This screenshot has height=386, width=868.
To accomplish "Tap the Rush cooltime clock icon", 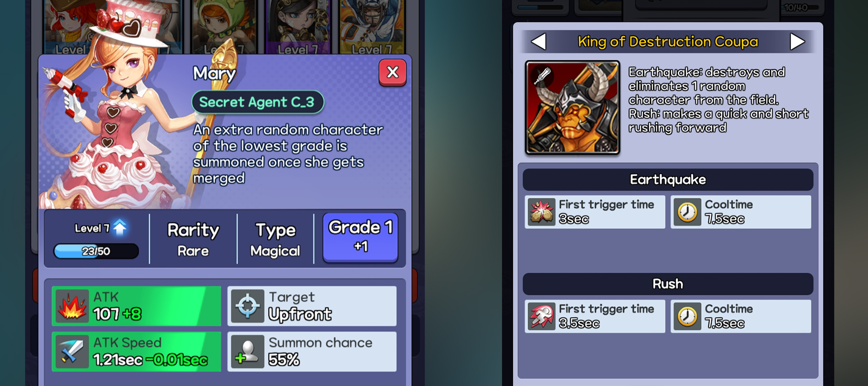I will 688,317.
